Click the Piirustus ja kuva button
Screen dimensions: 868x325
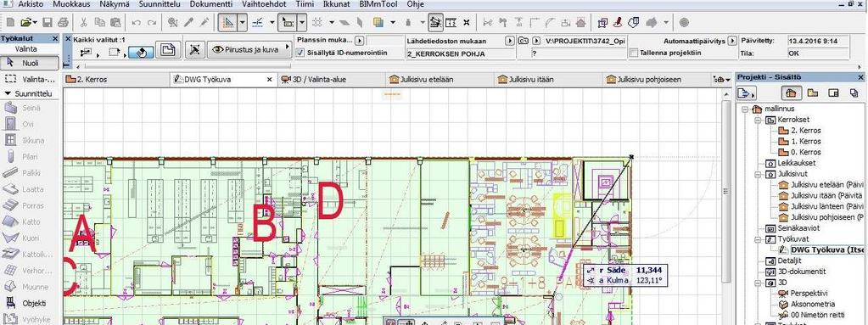(x=250, y=49)
